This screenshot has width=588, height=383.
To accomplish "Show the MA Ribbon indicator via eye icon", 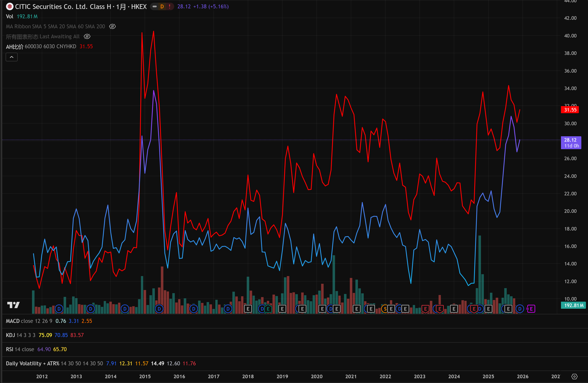I will tap(112, 26).
